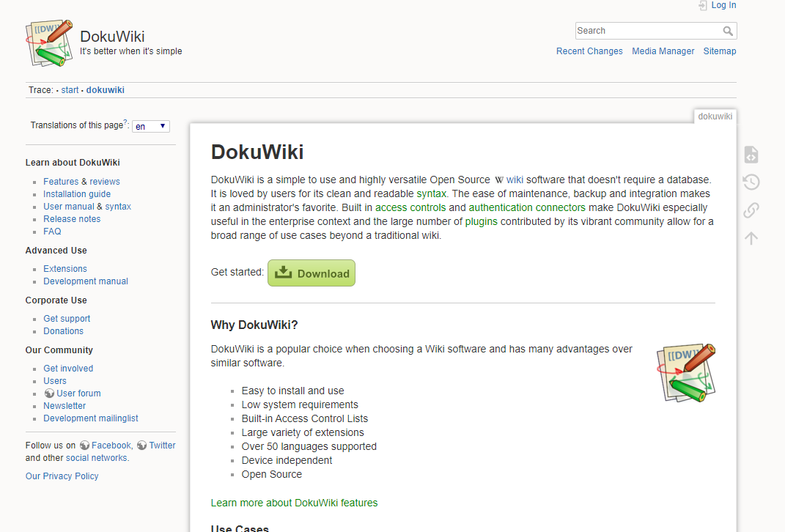
Task: Follow the Facebook link
Action: coord(111,446)
